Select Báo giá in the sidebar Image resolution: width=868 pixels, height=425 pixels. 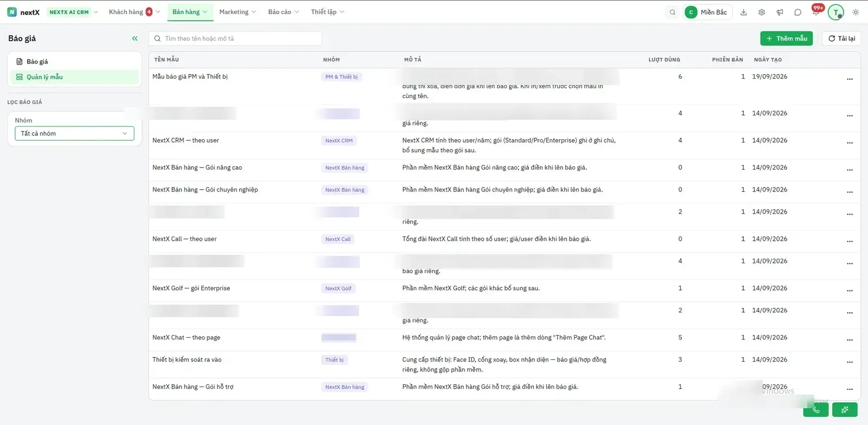[74, 62]
